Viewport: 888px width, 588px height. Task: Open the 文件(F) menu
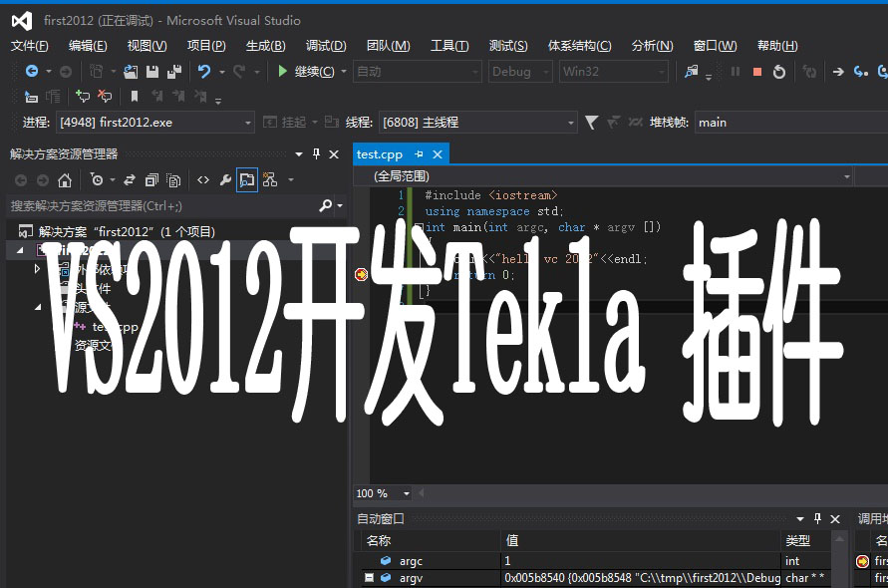coord(30,46)
